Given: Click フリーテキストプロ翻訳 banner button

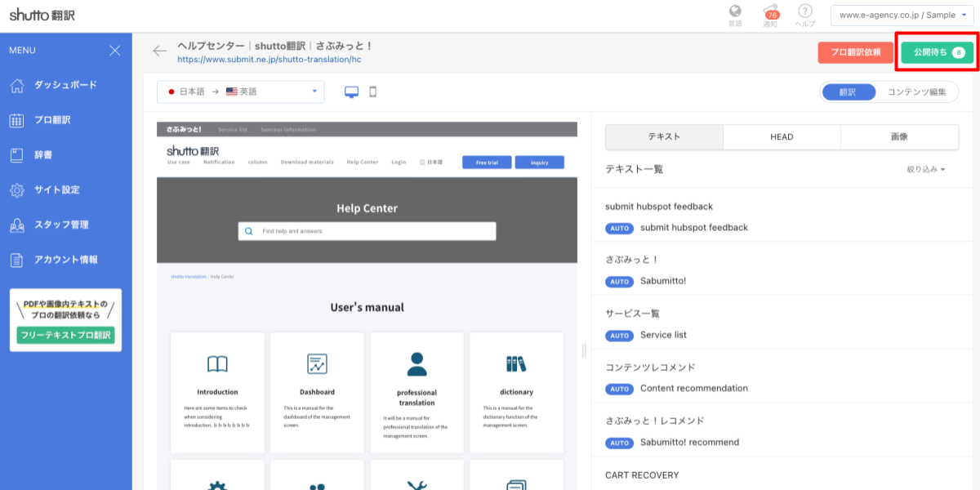Looking at the screenshot, I should [x=65, y=335].
